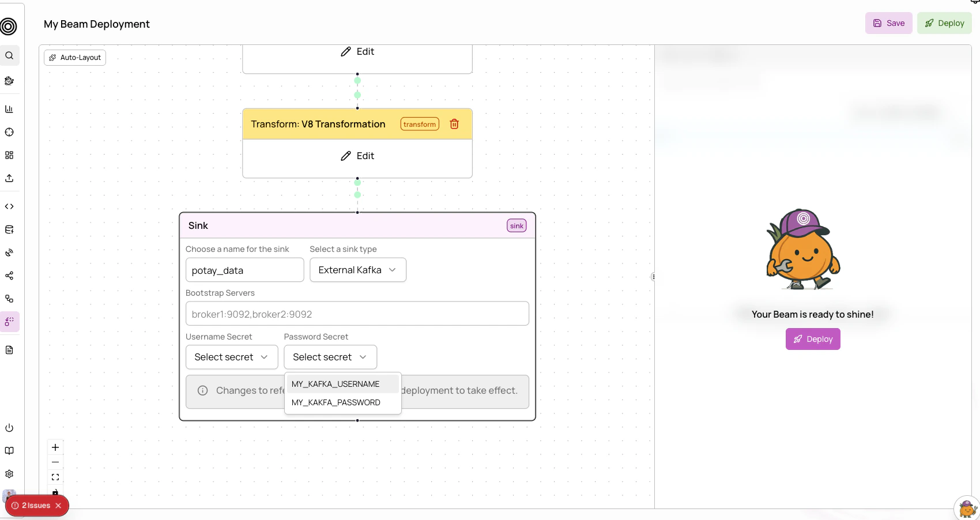Dismiss the 2 Issues notification
Screen dimensions: 980x520
point(58,505)
